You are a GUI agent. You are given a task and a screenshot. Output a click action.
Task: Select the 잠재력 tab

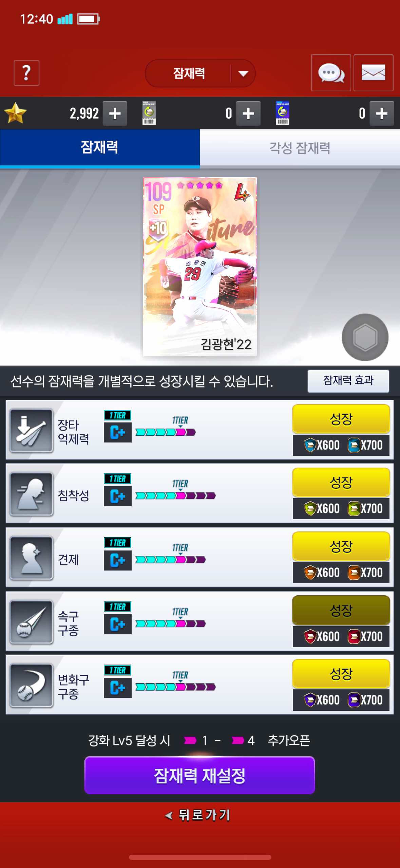[x=100, y=148]
